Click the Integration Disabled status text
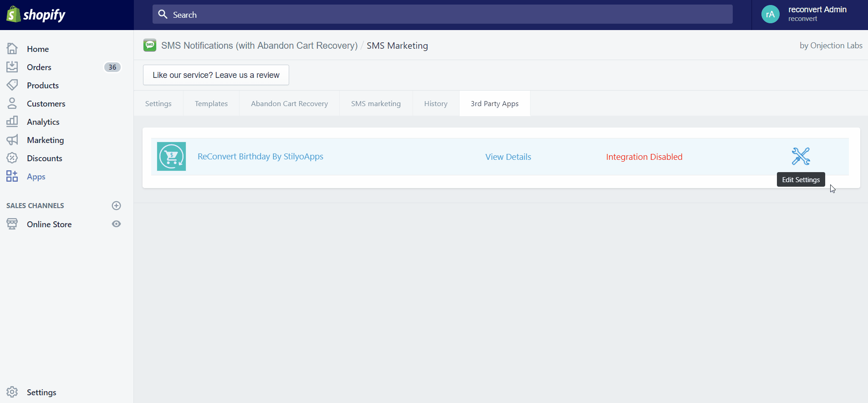 pyautogui.click(x=644, y=157)
